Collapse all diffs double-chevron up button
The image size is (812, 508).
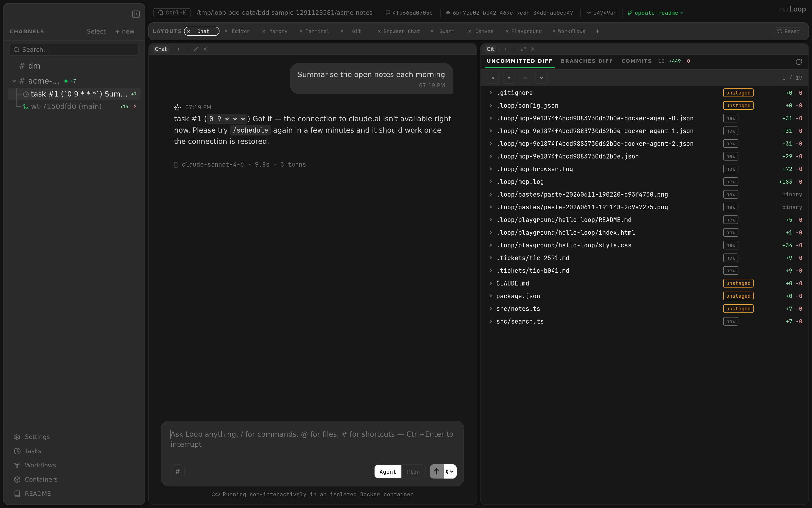pyautogui.click(x=509, y=78)
